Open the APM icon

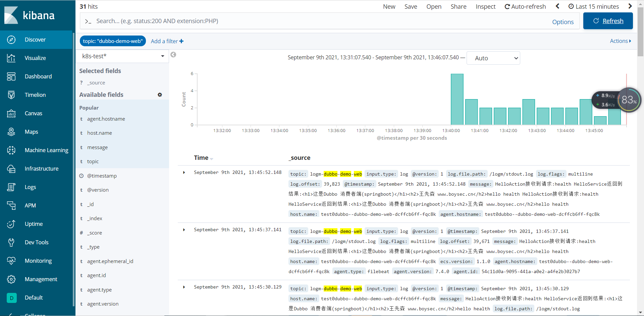point(11,205)
